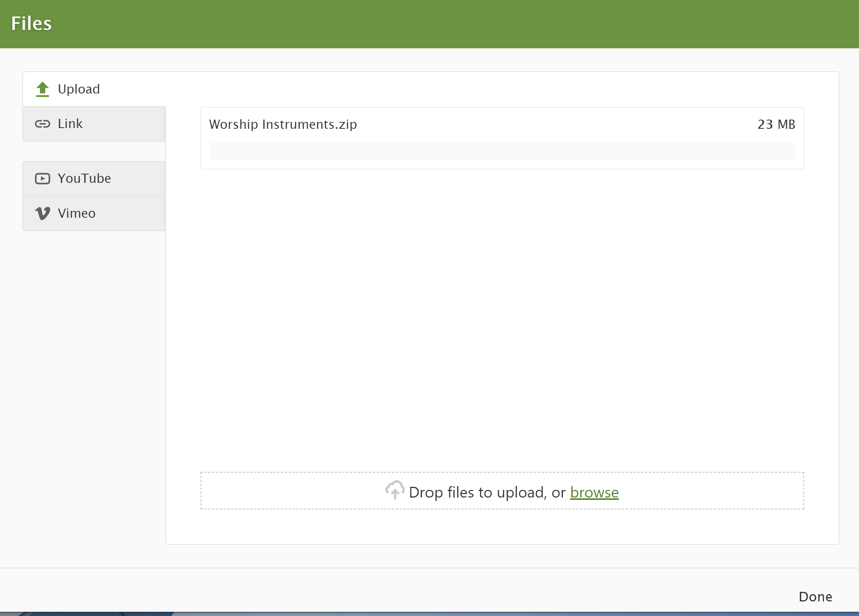Click the cloud upload icon in drop zone
Viewport: 859px width, 616px height.
(x=395, y=490)
